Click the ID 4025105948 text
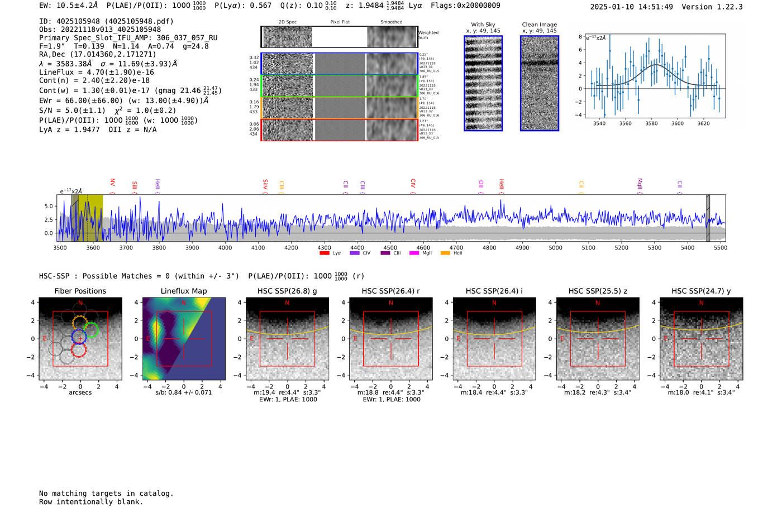Screen dimensions: 782x532 (106, 21)
